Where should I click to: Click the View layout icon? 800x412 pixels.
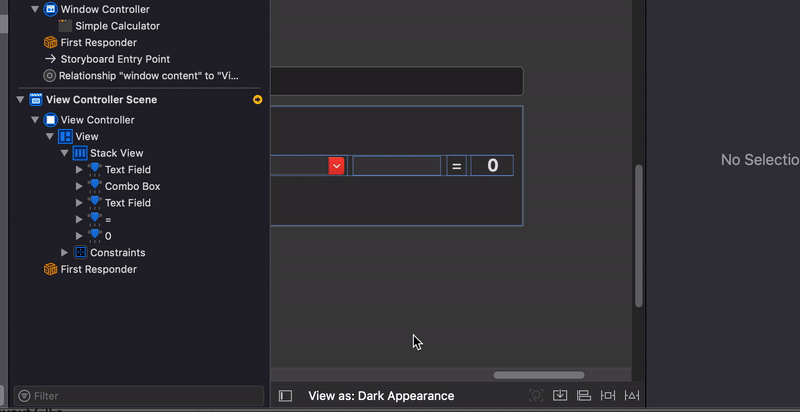(65, 137)
